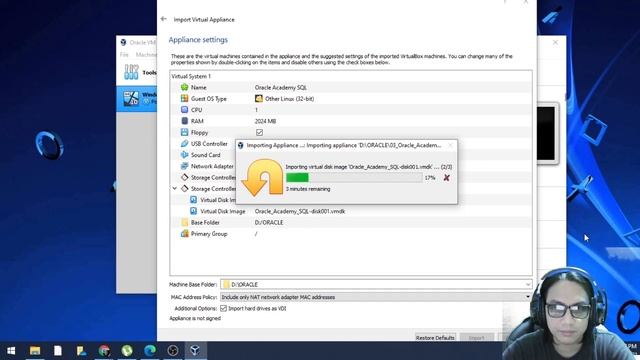Cancel the import with red X
The image size is (640, 360).
447,178
